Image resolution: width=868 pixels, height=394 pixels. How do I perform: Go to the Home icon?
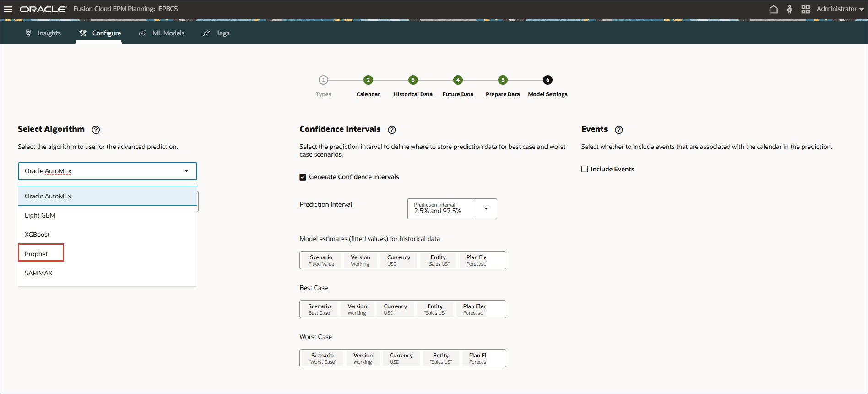[773, 9]
